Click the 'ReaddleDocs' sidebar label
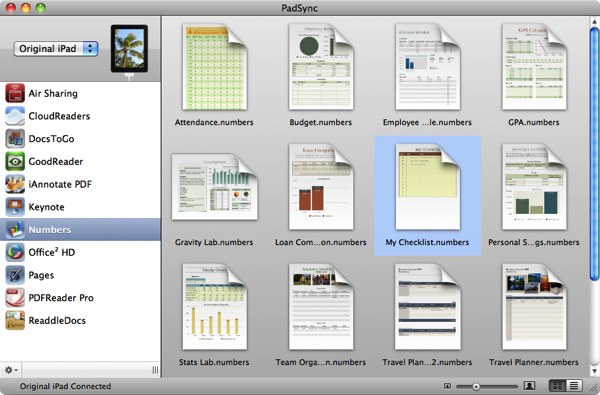Viewport: 600px width, 395px height. pos(57,320)
